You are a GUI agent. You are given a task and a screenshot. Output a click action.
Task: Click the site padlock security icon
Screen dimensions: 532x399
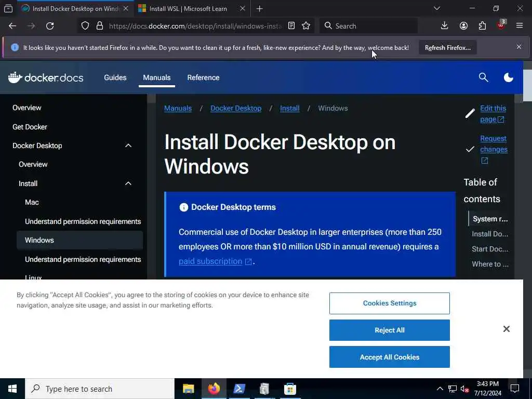[99, 26]
